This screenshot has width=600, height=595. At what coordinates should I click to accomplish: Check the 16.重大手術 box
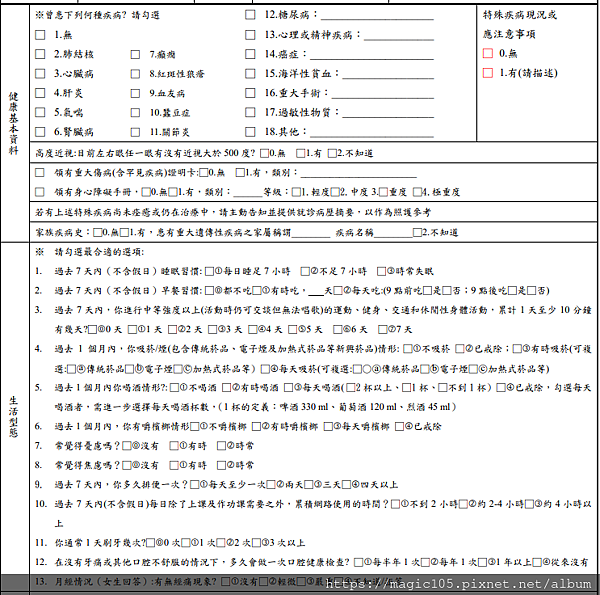pos(250,93)
